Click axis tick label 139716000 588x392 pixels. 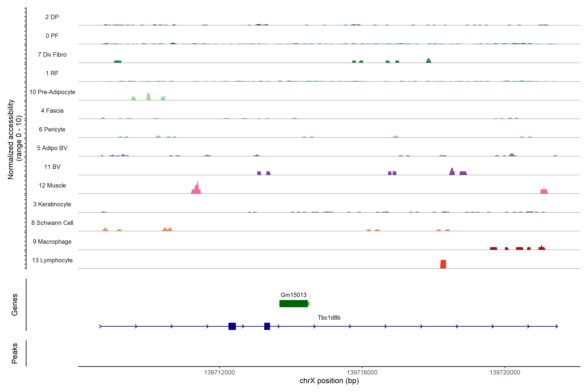tap(362, 372)
